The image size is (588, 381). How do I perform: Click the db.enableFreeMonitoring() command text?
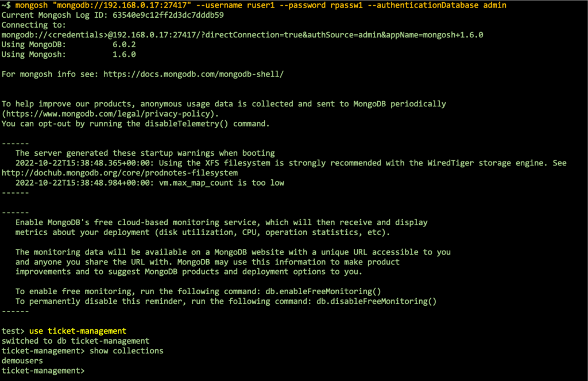(323, 292)
